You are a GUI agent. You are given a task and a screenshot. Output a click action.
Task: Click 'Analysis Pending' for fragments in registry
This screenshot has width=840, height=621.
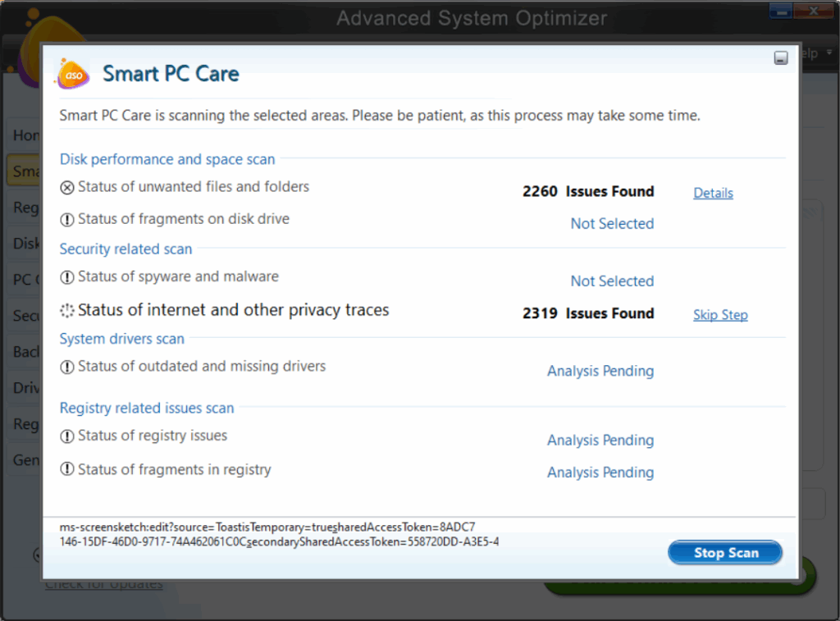point(600,472)
